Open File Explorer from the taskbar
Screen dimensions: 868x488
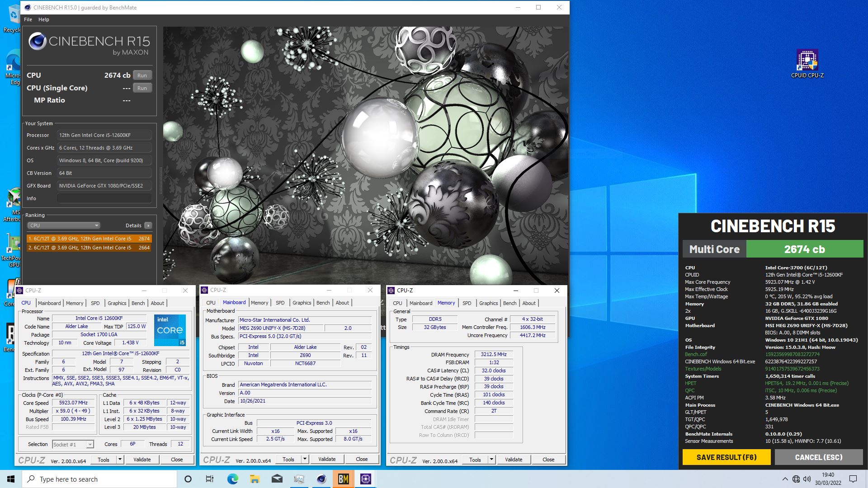pos(255,479)
